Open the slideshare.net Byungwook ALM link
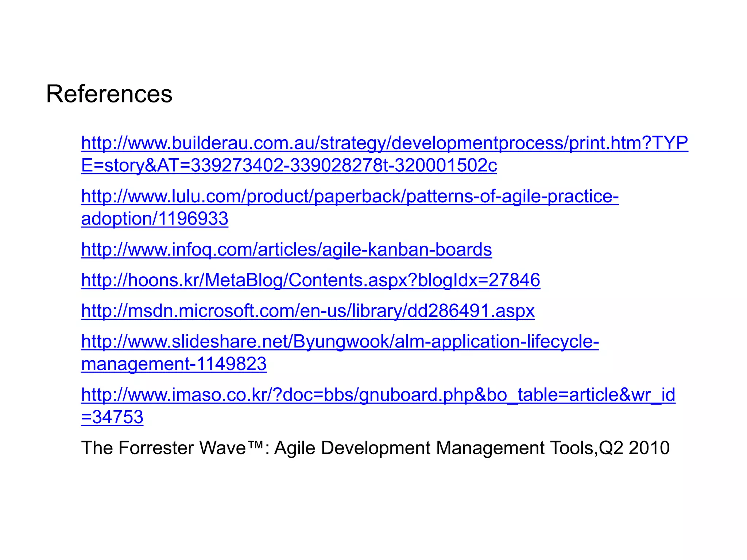 (x=340, y=342)
